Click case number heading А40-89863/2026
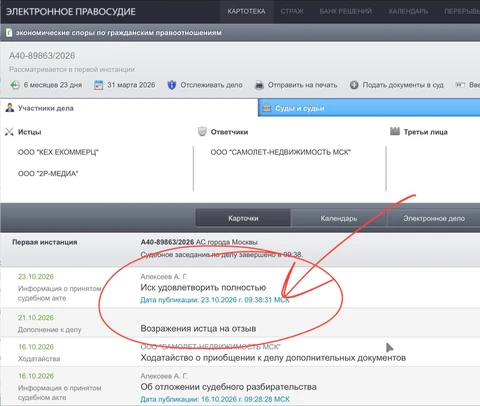Image resolution: width=480 pixels, height=406 pixels. click(x=42, y=56)
